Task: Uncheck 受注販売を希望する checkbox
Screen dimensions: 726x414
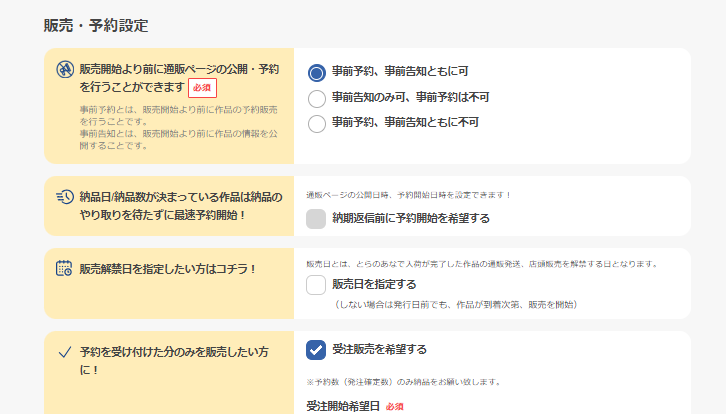Action: pyautogui.click(x=316, y=349)
